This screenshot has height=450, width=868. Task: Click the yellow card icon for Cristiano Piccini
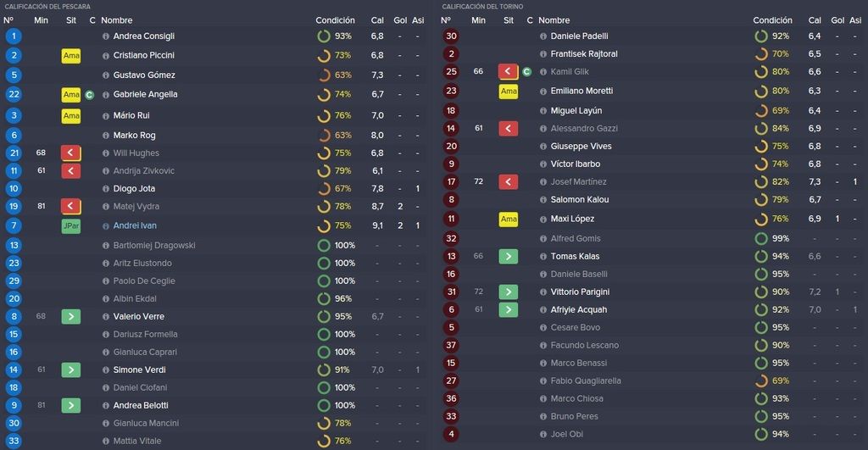[x=71, y=56]
